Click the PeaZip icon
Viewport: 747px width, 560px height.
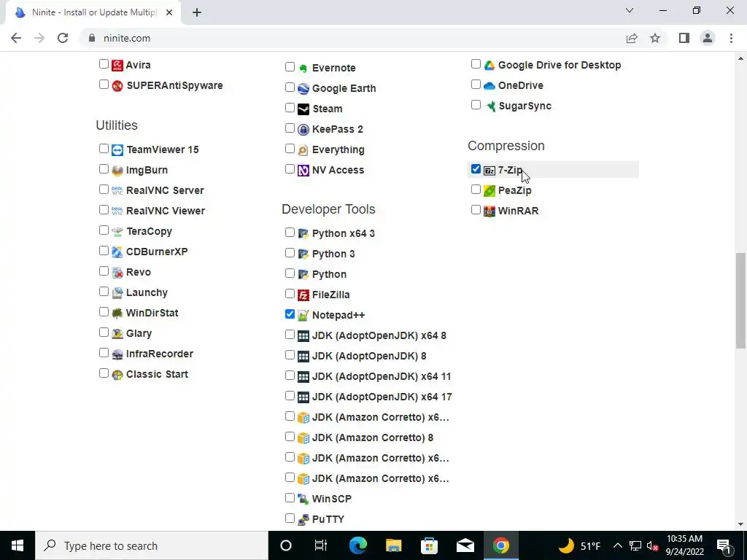489,191
